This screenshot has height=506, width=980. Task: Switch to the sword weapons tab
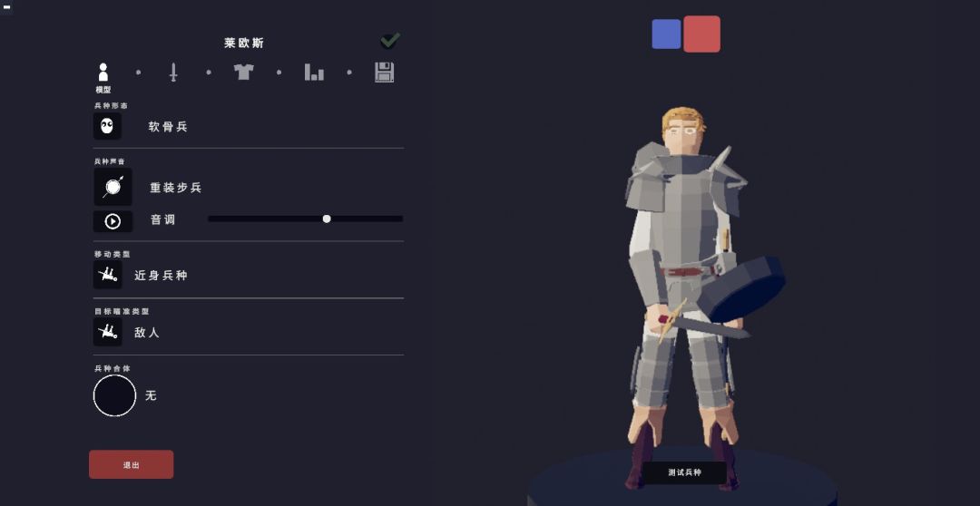(173, 72)
